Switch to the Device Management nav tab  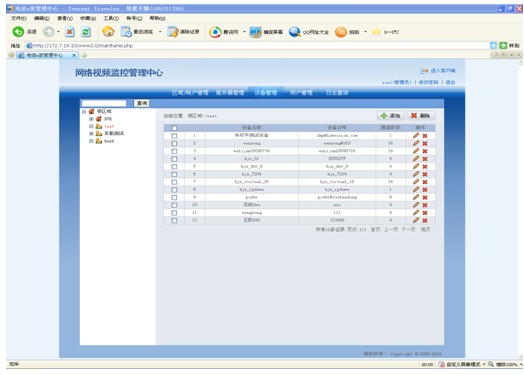click(x=266, y=93)
